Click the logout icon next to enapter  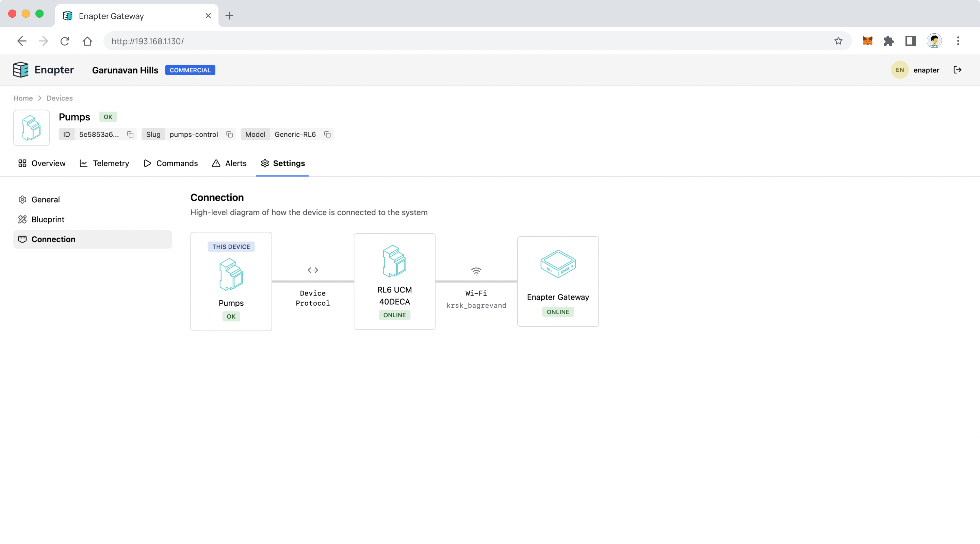[957, 70]
